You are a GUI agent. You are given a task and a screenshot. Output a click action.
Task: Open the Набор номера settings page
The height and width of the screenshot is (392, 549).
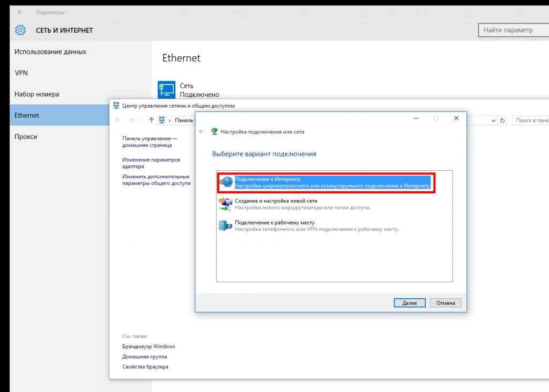click(x=37, y=94)
